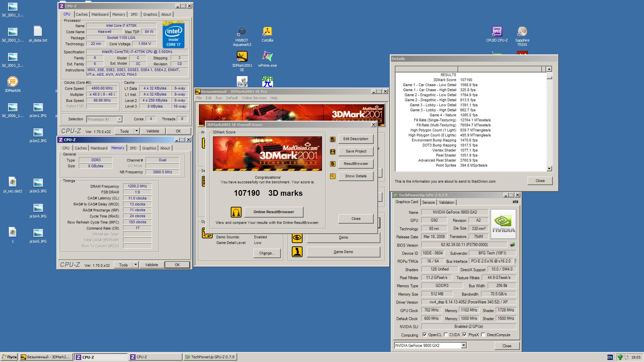Screen dimensions: 644x362
Task: Expand Tools dropdown arrow in Memory CPU-Z
Action: point(136,265)
